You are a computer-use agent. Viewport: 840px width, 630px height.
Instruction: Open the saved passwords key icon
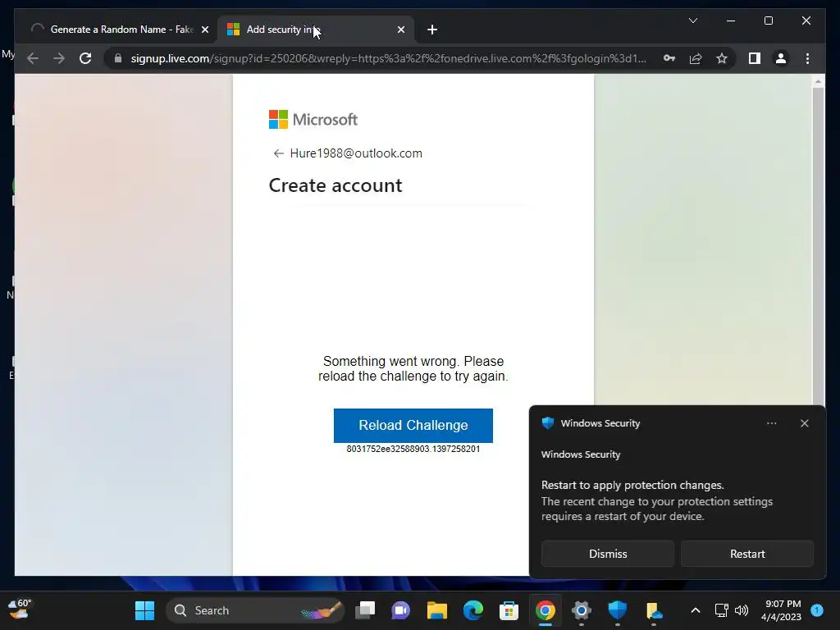tap(669, 58)
